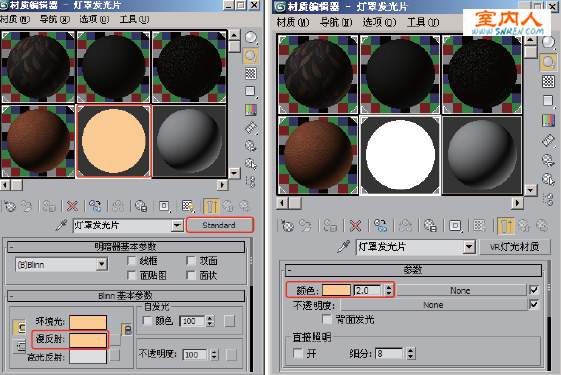Click the 环境光 color swatch

point(88,322)
